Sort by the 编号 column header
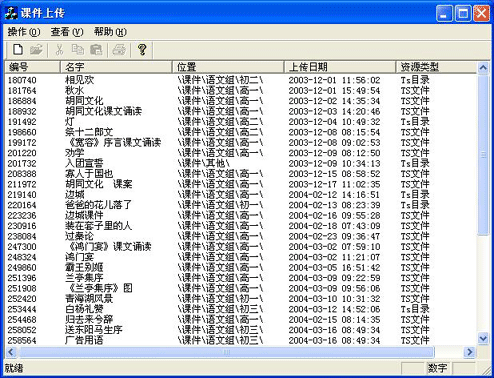494x378 pixels. pyautogui.click(x=32, y=67)
